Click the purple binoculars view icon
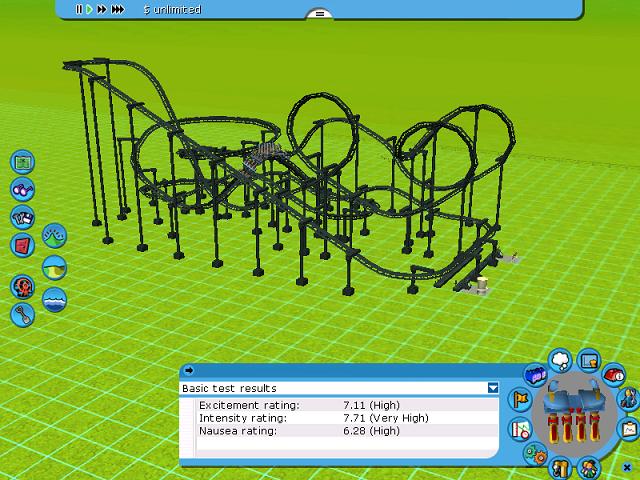Viewport: 640px width, 480px height. 22,189
